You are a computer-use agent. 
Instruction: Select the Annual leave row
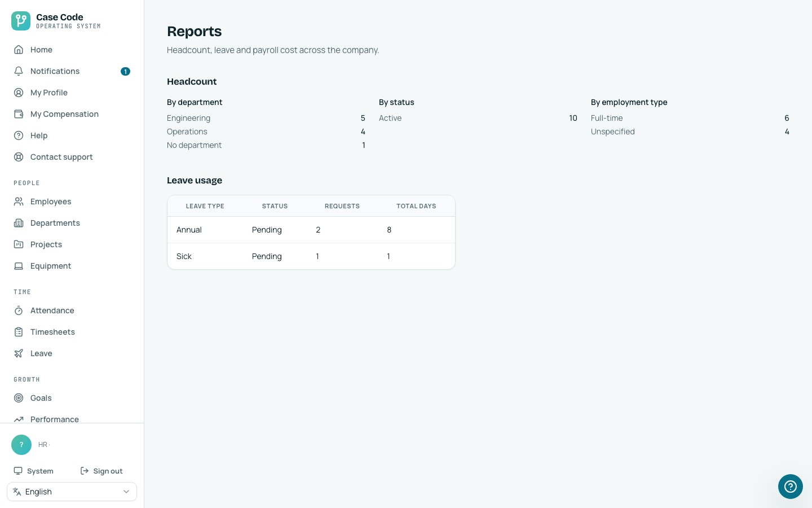(311, 230)
